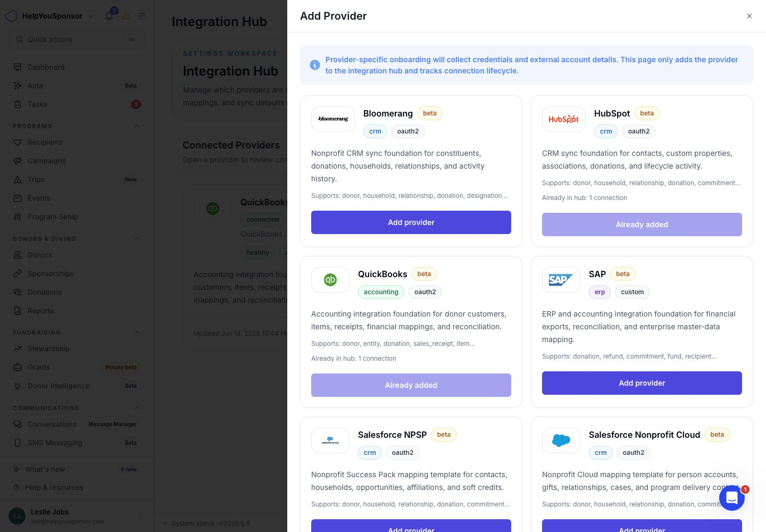Collapse the Fundraising section chevron

pos(137,332)
